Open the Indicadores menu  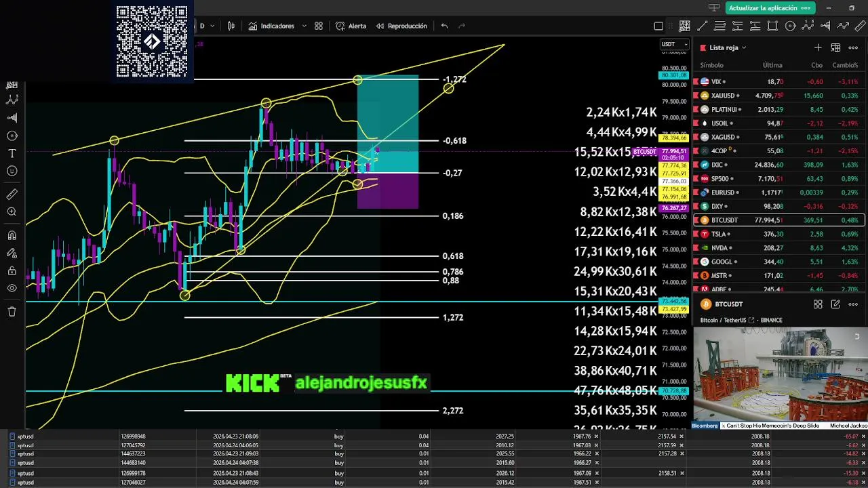(271, 26)
